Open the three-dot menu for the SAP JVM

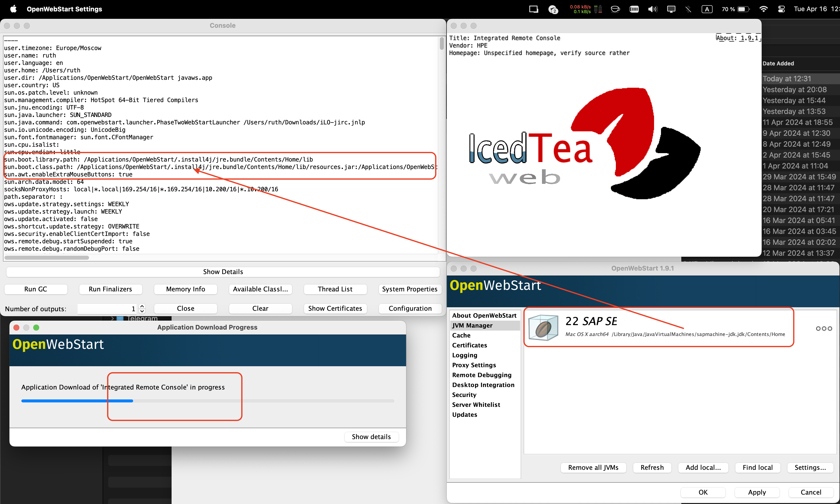(x=824, y=328)
